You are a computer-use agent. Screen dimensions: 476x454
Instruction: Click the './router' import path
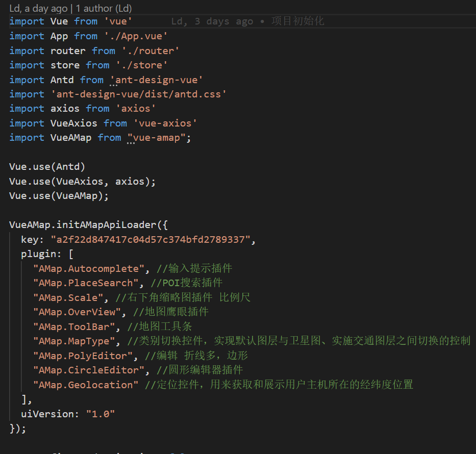(x=151, y=51)
